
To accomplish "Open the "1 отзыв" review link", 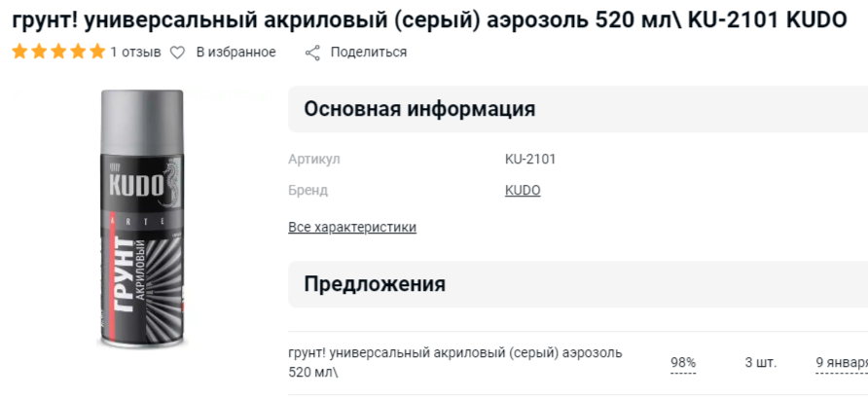I will [135, 53].
